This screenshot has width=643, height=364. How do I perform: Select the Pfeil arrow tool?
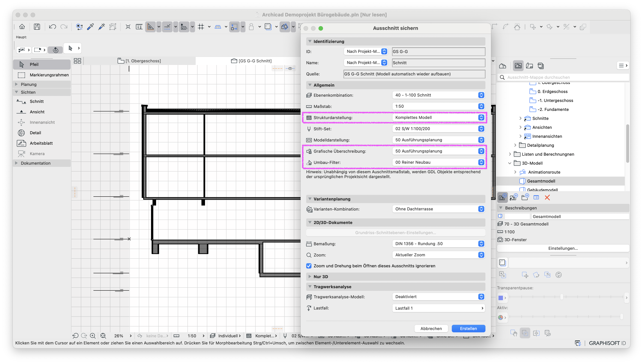[42, 64]
